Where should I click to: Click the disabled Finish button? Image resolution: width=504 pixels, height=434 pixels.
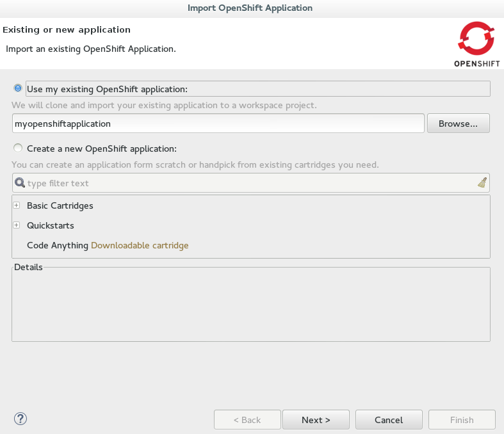coord(462,419)
